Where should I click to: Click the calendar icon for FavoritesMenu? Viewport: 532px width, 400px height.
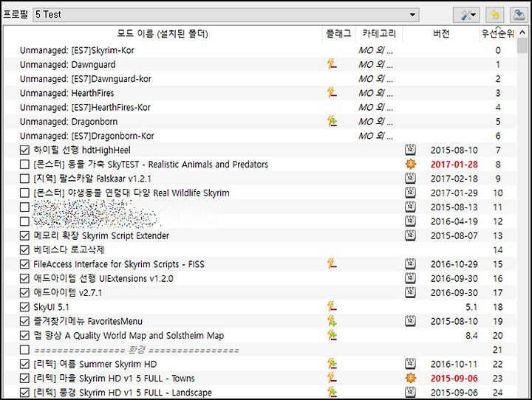pos(410,321)
